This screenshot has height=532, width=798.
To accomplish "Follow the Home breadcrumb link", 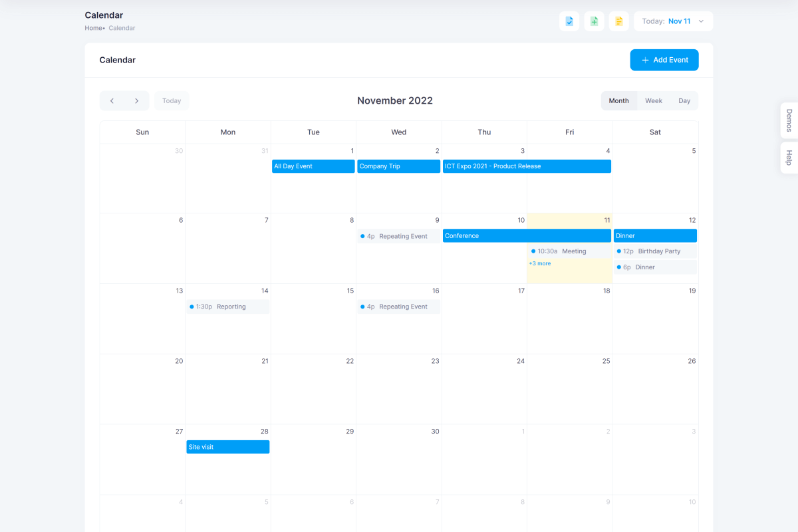I will [93, 28].
